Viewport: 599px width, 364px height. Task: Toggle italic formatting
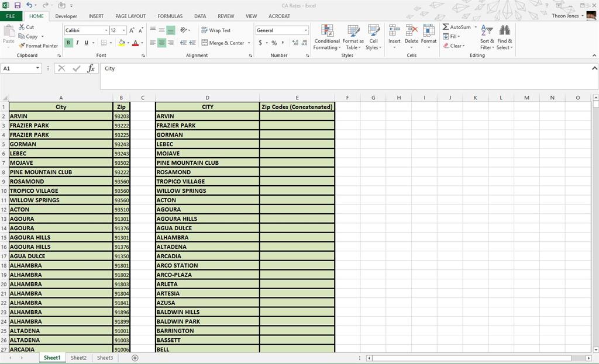point(77,42)
